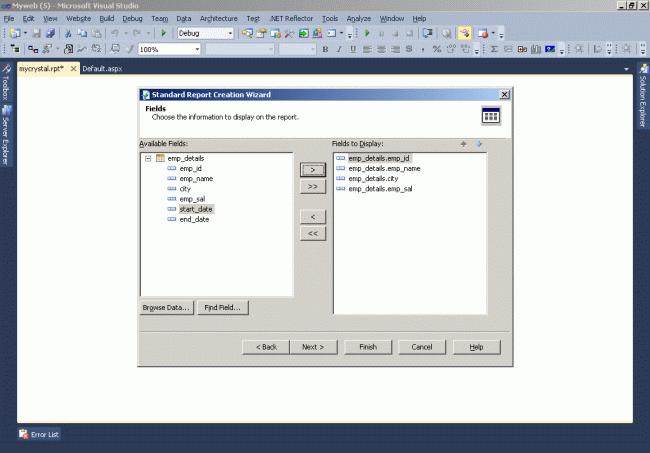Viewport: 650px width, 453px height.
Task: Click the Insert Picture icon
Action: (550, 49)
